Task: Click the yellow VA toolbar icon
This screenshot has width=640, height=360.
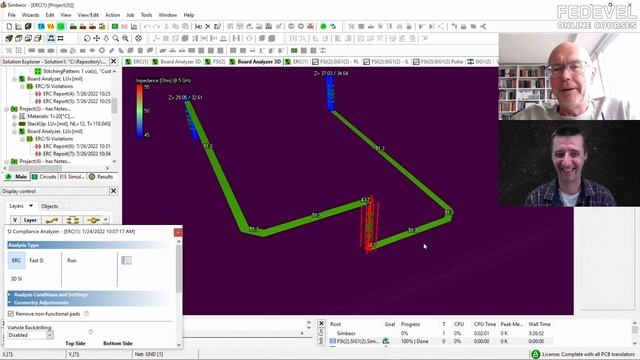Action: coord(51,26)
